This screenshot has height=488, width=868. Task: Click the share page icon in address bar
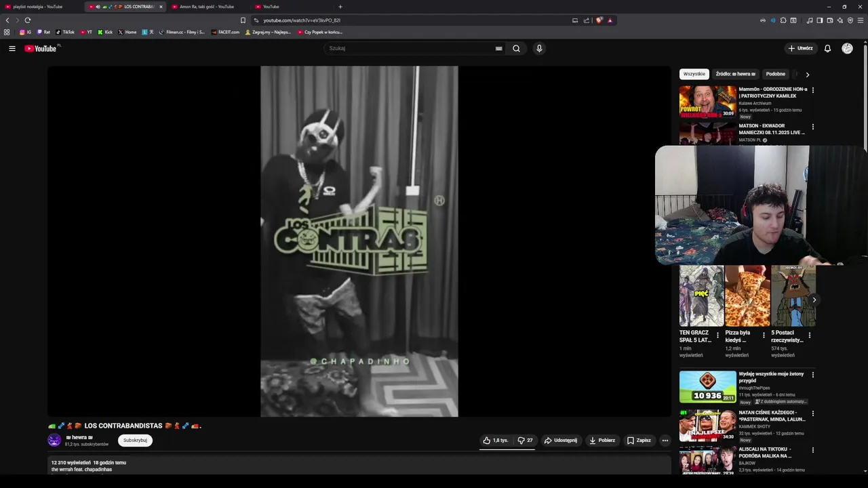pos(587,20)
